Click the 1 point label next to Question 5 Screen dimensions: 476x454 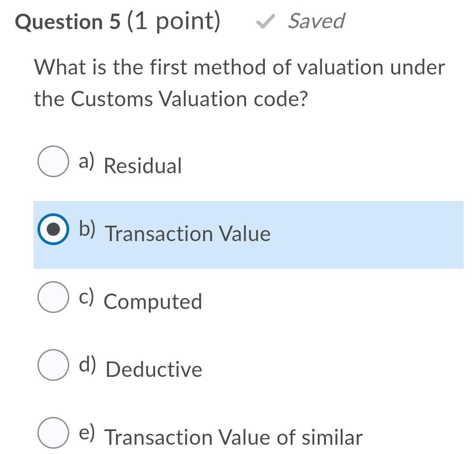pos(172,21)
